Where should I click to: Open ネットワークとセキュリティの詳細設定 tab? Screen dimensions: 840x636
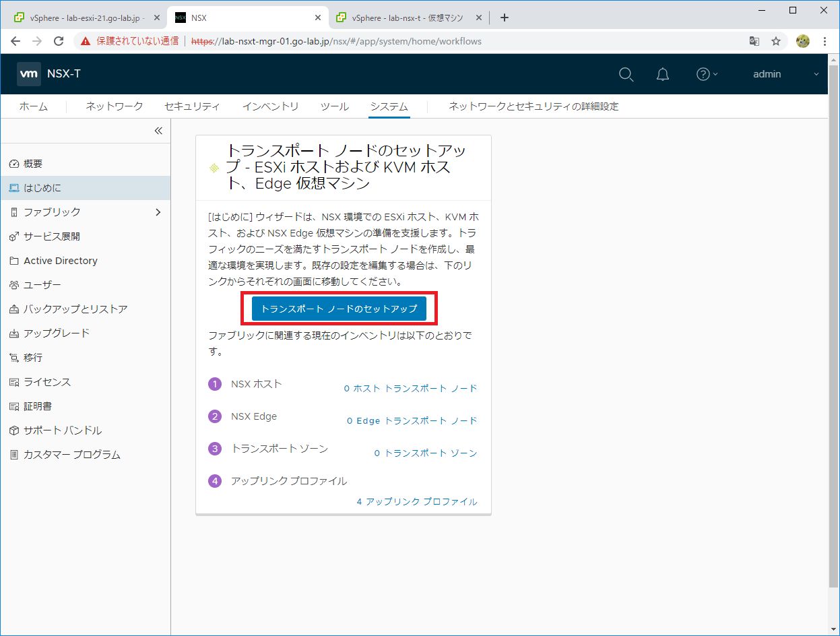pyautogui.click(x=534, y=106)
